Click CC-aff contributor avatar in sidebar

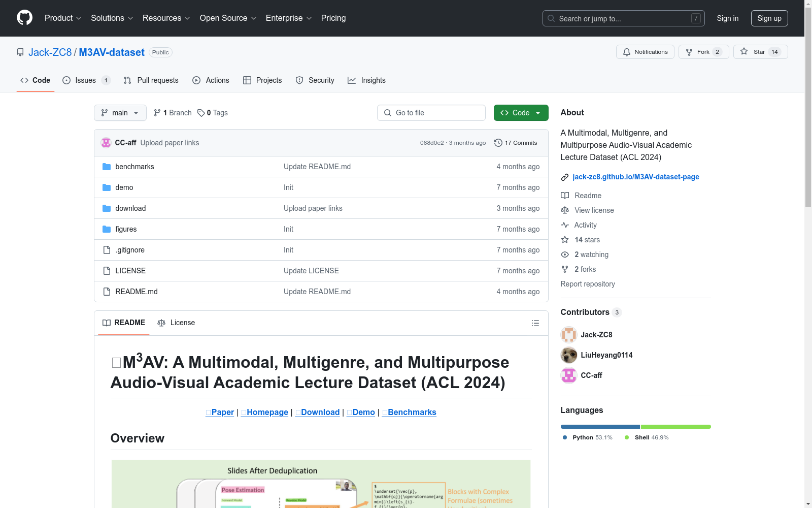point(569,375)
